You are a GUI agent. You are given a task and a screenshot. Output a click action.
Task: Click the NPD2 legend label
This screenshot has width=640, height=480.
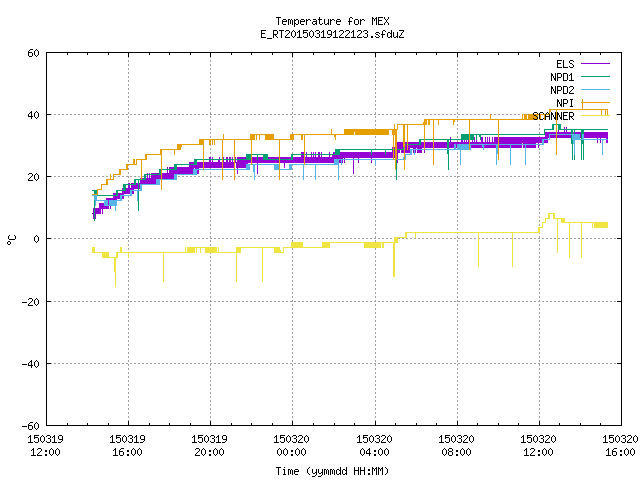562,90
